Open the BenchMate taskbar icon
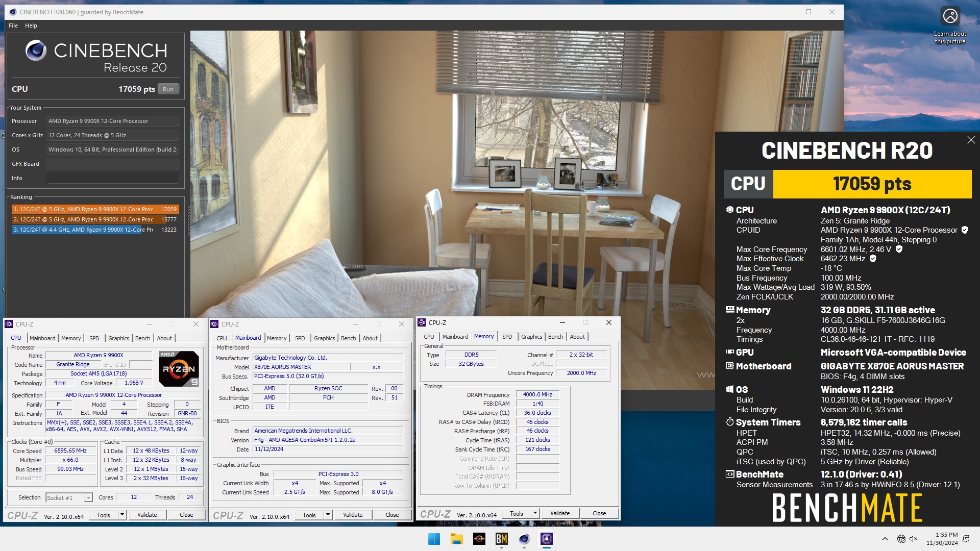The image size is (980, 551). pyautogui.click(x=502, y=539)
